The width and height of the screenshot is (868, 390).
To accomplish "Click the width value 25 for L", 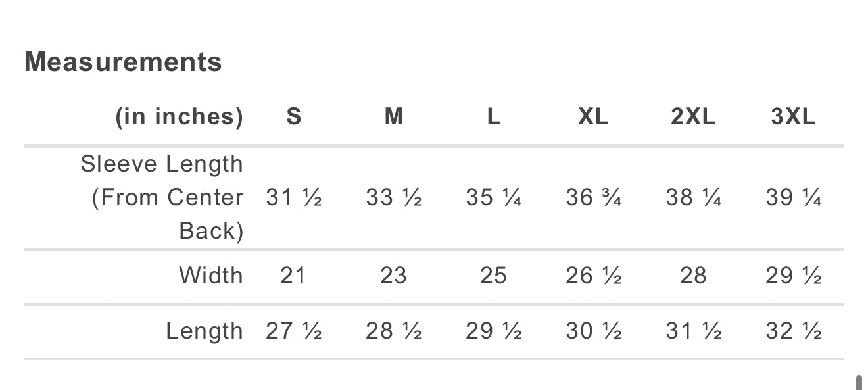I will (494, 276).
